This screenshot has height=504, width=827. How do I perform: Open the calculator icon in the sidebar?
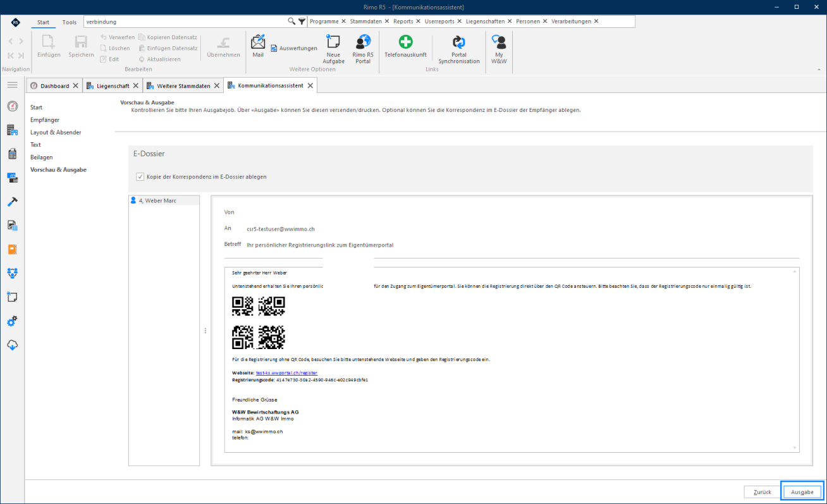(12, 154)
